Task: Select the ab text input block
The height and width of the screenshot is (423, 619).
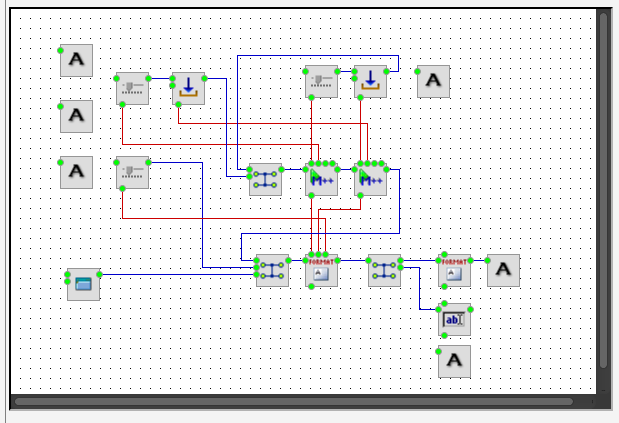Action: [454, 320]
